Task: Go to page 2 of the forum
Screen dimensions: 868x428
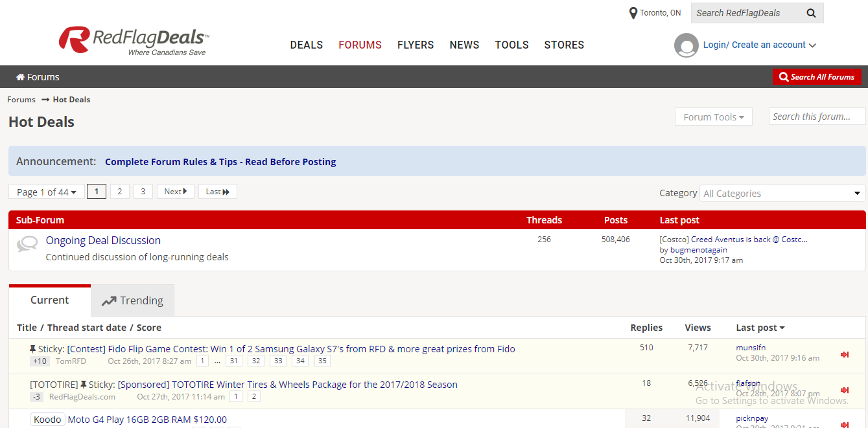Action: [x=120, y=192]
